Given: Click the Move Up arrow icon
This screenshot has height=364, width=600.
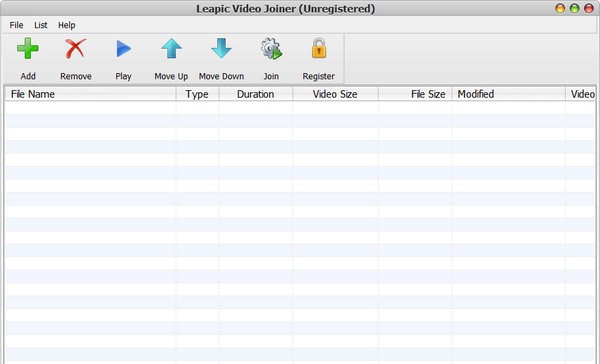Looking at the screenshot, I should pyautogui.click(x=171, y=49).
